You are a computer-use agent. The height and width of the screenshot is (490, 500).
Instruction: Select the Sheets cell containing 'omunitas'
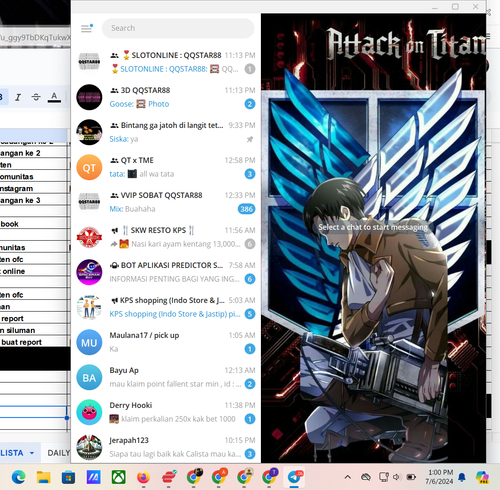tap(34, 177)
